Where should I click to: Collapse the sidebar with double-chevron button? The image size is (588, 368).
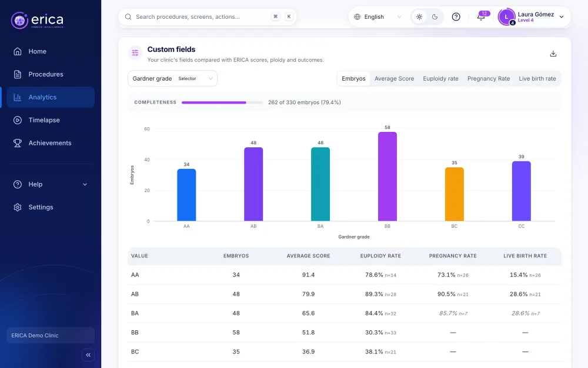pos(88,355)
